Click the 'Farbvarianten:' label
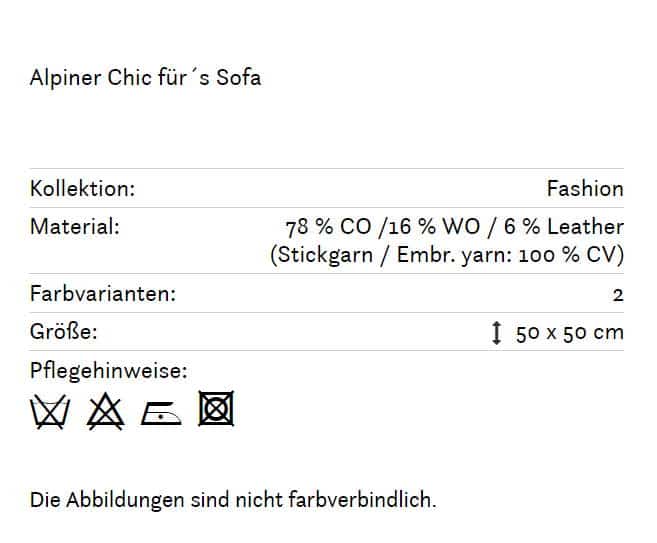657x543 pixels. (103, 293)
